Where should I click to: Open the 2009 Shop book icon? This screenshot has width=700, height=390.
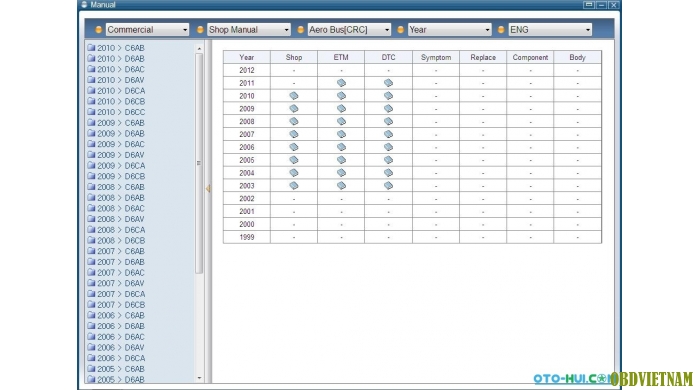[x=294, y=109]
